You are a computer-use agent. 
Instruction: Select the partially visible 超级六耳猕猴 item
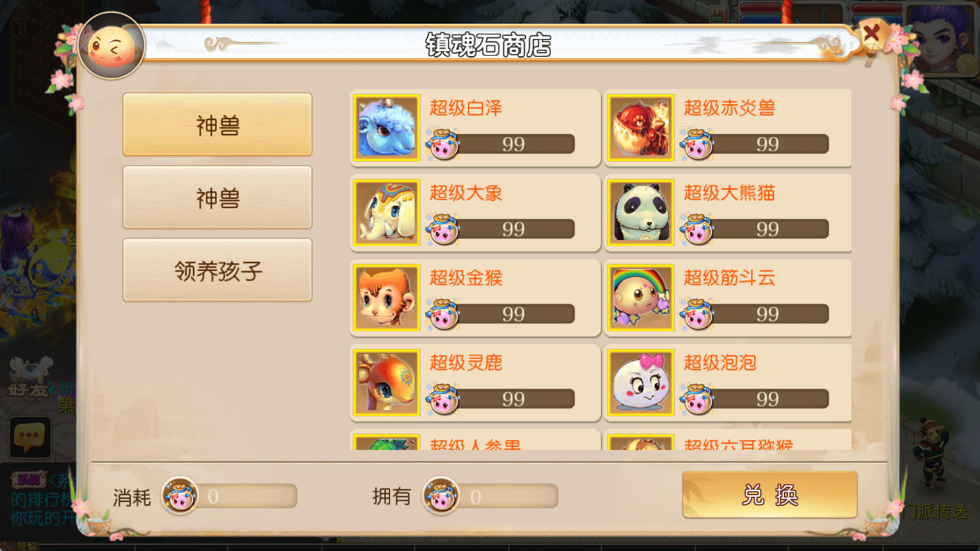pyautogui.click(x=728, y=441)
